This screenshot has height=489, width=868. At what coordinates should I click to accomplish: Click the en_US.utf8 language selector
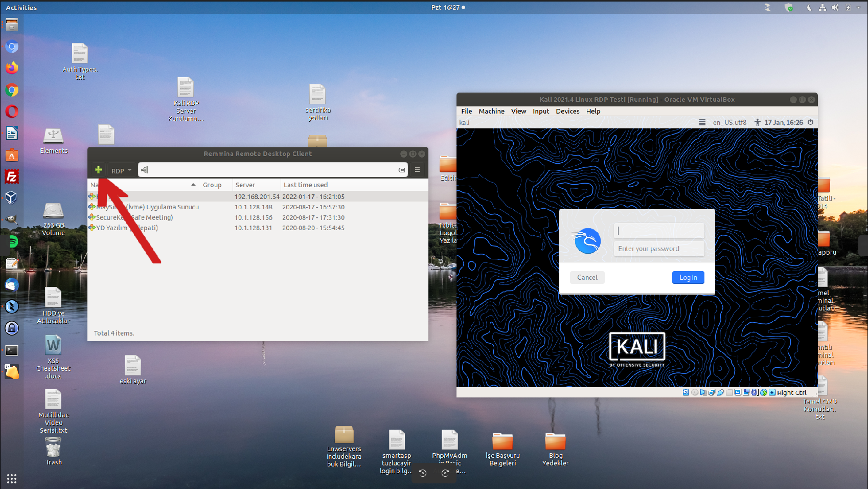click(729, 122)
